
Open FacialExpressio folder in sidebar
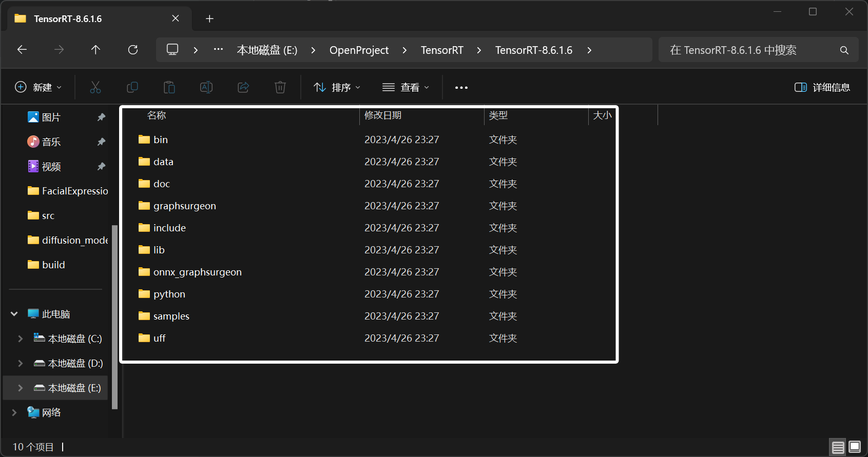[68, 191]
